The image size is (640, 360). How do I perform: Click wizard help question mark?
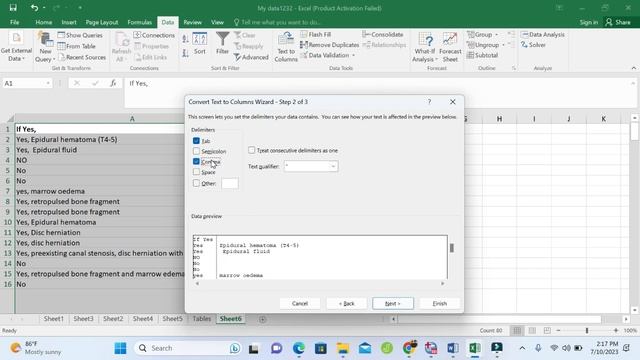pyautogui.click(x=429, y=102)
